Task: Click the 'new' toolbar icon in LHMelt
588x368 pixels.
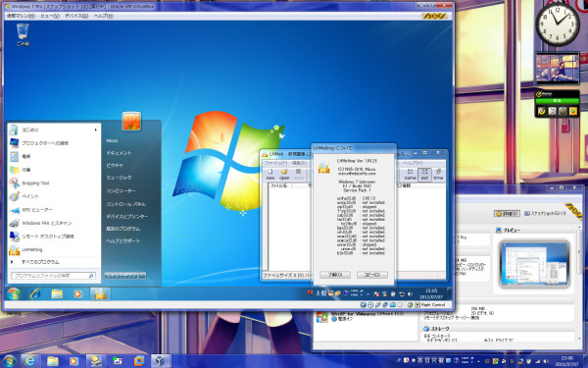Action: click(270, 175)
